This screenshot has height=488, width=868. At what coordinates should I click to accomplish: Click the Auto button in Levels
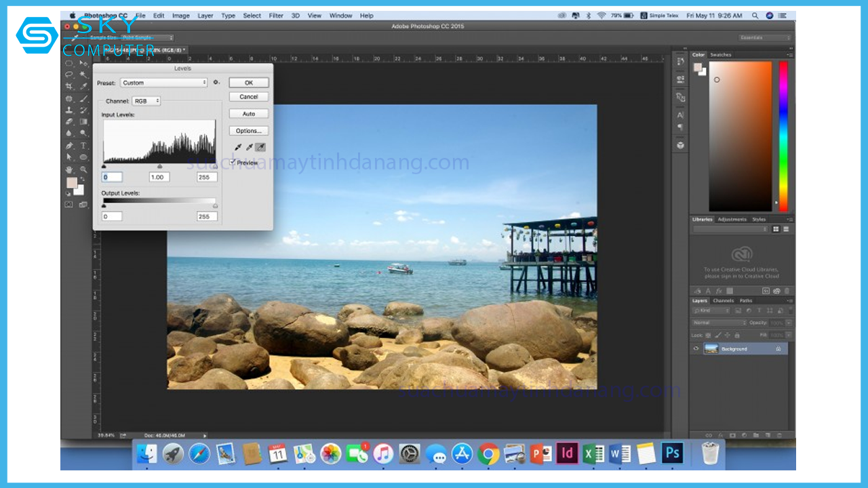[249, 114]
